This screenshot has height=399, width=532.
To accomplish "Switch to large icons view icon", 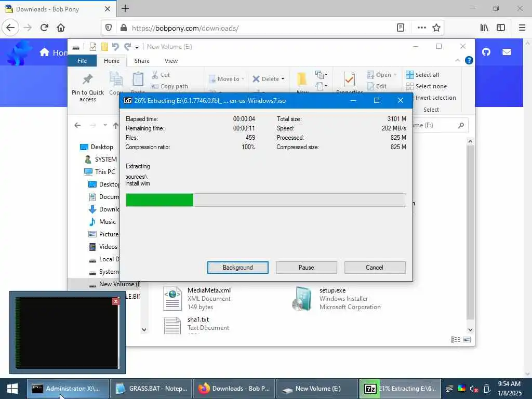I will pyautogui.click(x=467, y=340).
